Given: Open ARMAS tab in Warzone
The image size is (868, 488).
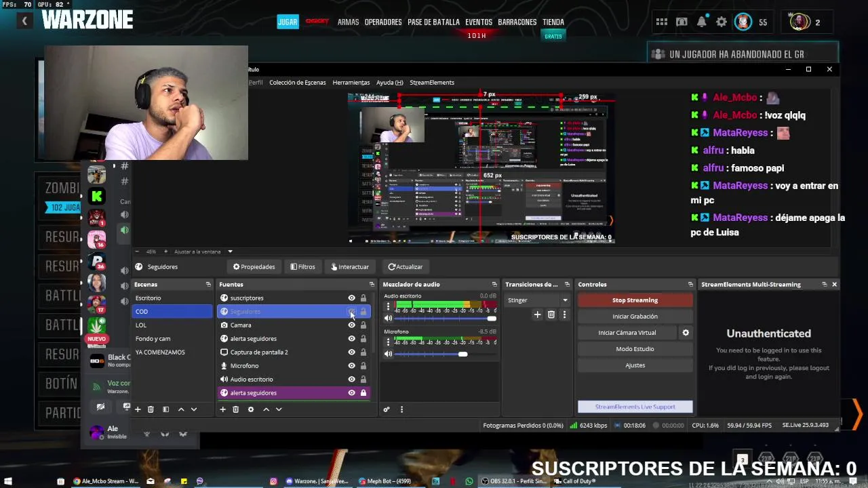Looking at the screenshot, I should (x=348, y=22).
